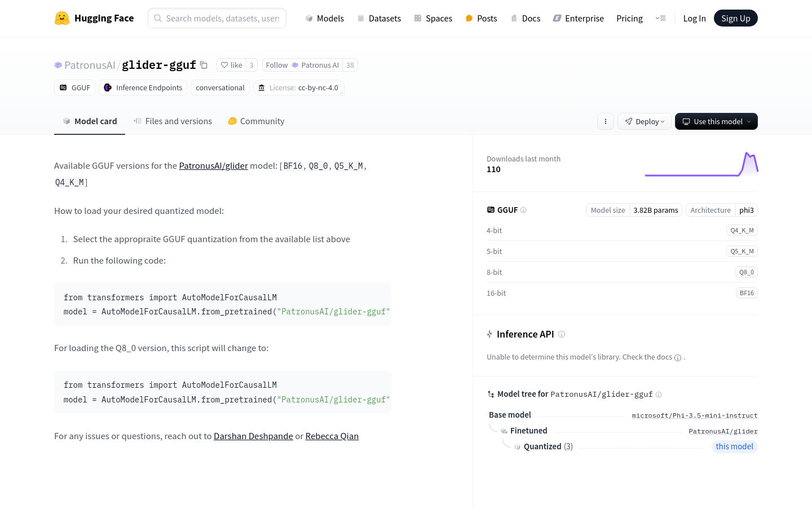
Task: Like the glider-gguf model
Action: 231,65
